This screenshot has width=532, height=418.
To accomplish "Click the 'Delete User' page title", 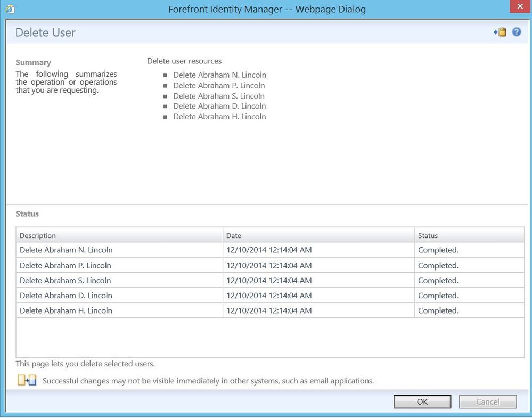I will click(x=45, y=32).
